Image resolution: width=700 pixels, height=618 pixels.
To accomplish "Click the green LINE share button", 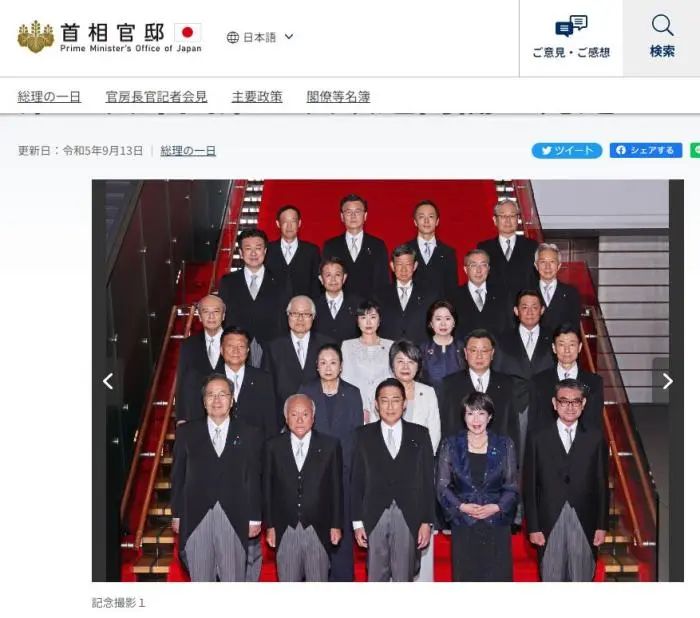I will pyautogui.click(x=695, y=150).
